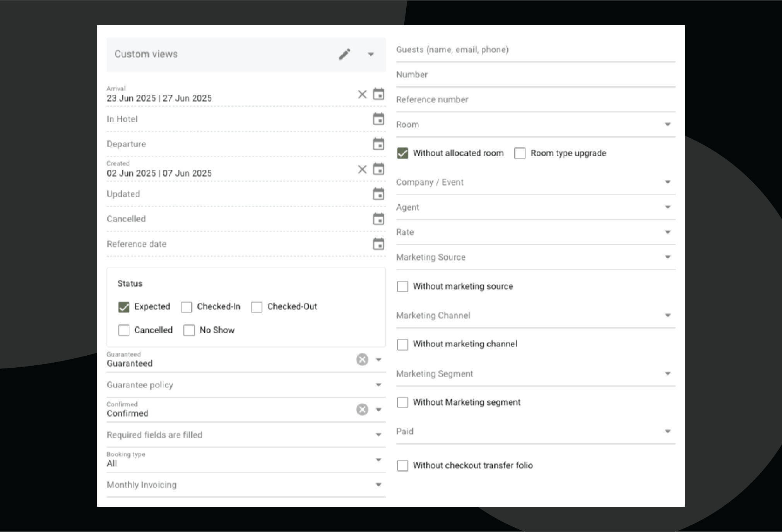
Task: Clear the Arrival date range
Action: 362,94
